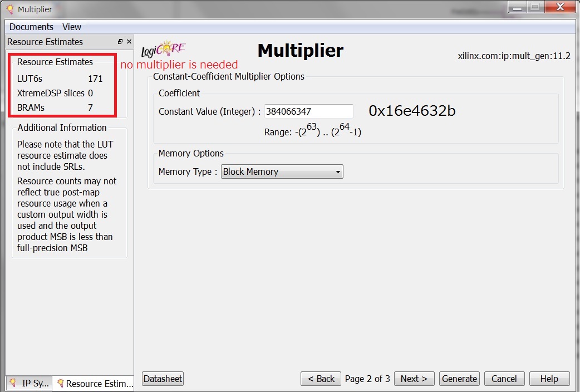Switch to the Resource Estimates tab
The width and height of the screenshot is (580, 392).
93,384
